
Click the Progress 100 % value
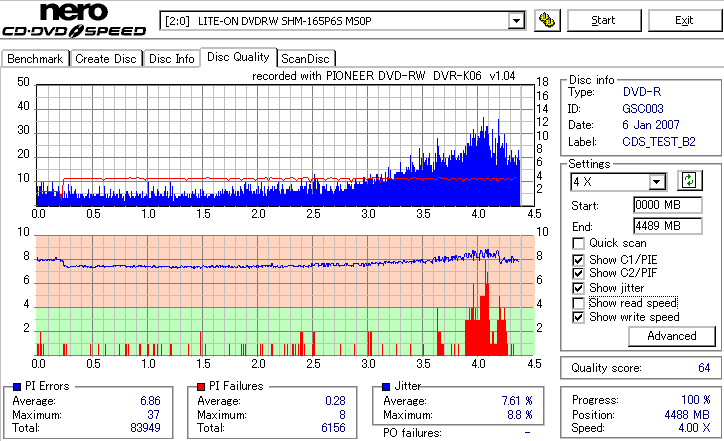pos(696,400)
